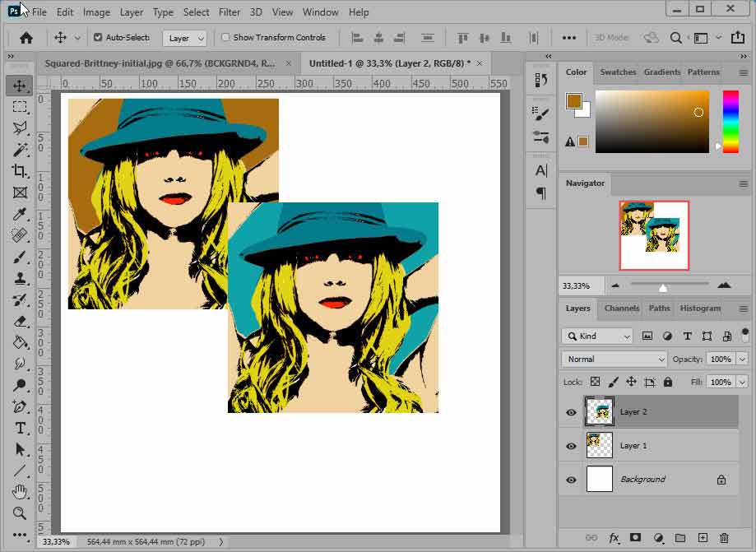Select the Healing Brush tool
This screenshot has width=756, height=552.
coord(19,235)
